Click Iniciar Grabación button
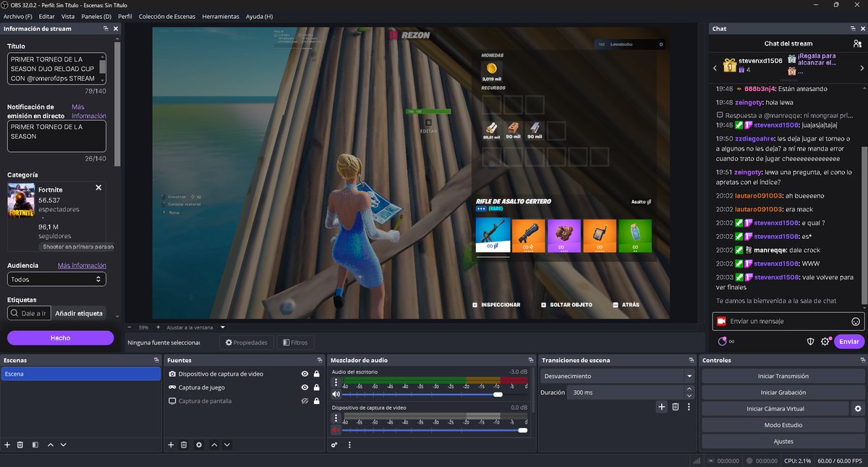Screen dimensions: 868x467 [784, 392]
